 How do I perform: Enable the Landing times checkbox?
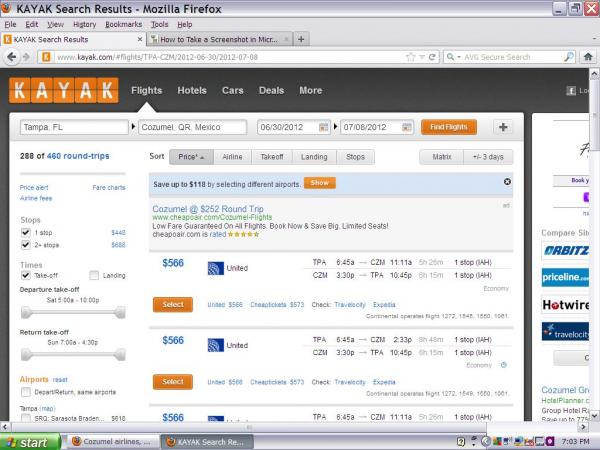click(94, 275)
